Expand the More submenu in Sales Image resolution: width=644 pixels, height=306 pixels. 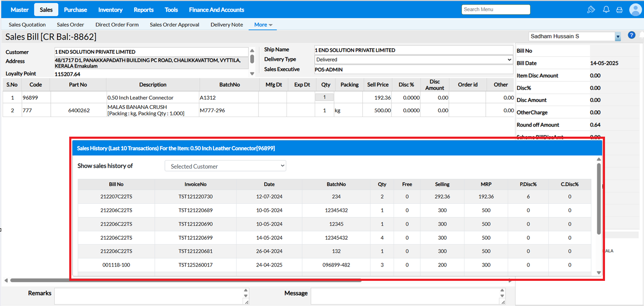(263, 25)
